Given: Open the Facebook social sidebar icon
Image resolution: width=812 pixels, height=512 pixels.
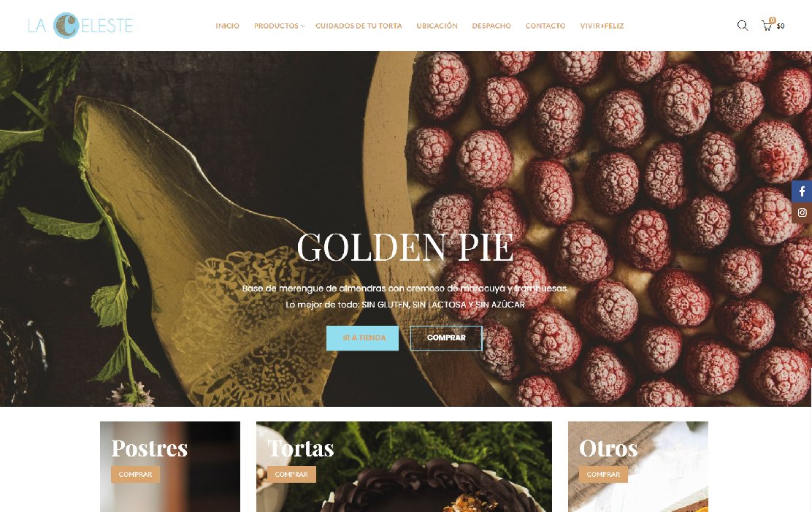Looking at the screenshot, I should [802, 191].
